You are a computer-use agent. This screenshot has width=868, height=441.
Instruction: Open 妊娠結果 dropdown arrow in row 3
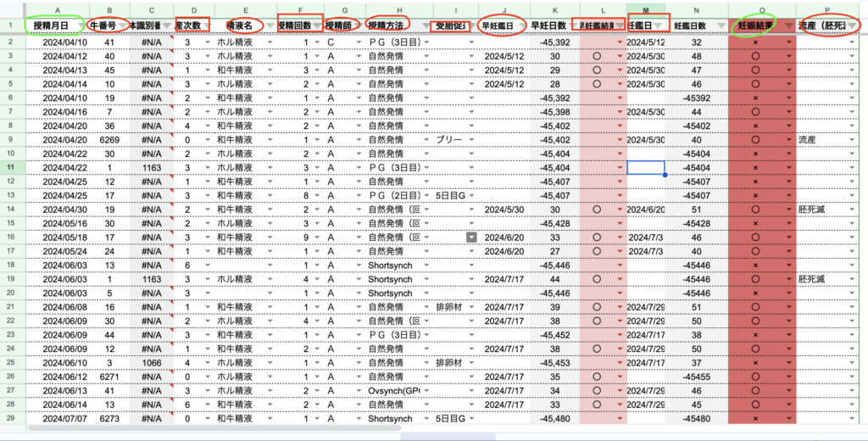pos(788,56)
